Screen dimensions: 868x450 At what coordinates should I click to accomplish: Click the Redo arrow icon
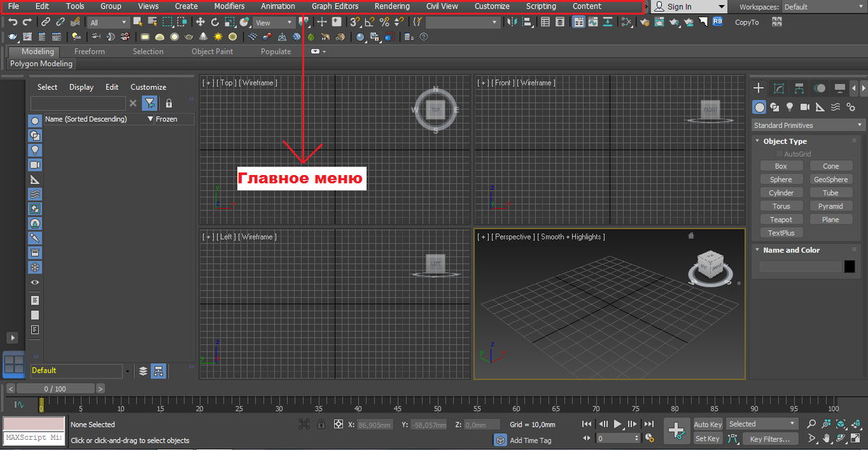(x=28, y=22)
